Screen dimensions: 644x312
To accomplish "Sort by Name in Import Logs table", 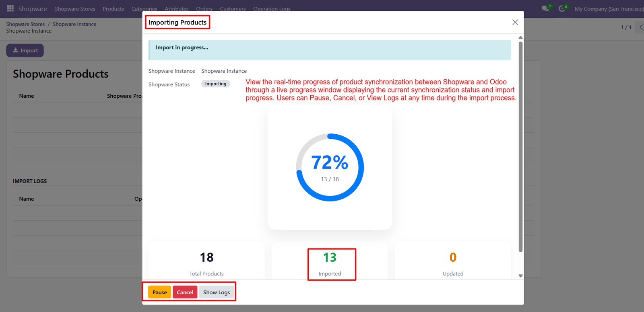I will [x=27, y=199].
